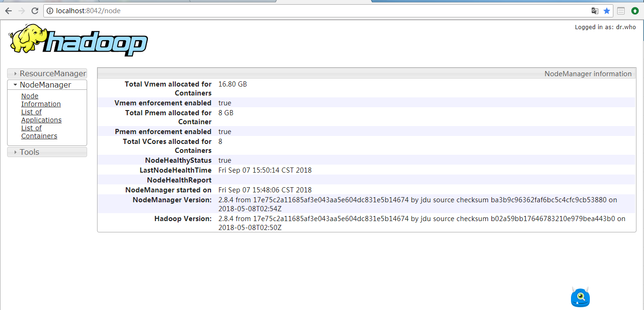Click the 16.80 GB Vmem value
Image resolution: width=644 pixels, height=310 pixels.
tap(233, 84)
